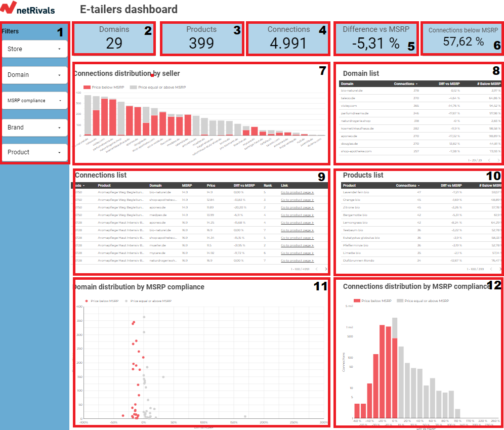Expand the Brand filter dropdown
504x430 pixels.
tap(34, 127)
